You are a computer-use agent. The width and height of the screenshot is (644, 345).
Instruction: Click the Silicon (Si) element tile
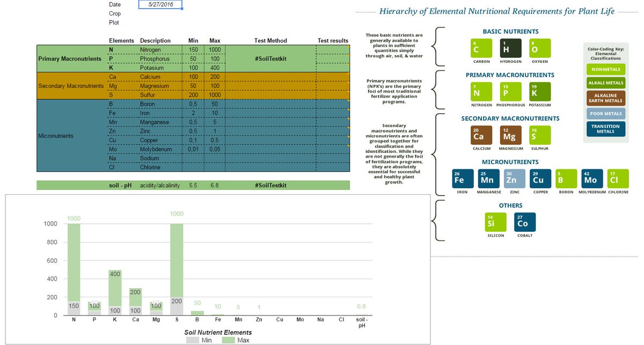click(x=495, y=222)
